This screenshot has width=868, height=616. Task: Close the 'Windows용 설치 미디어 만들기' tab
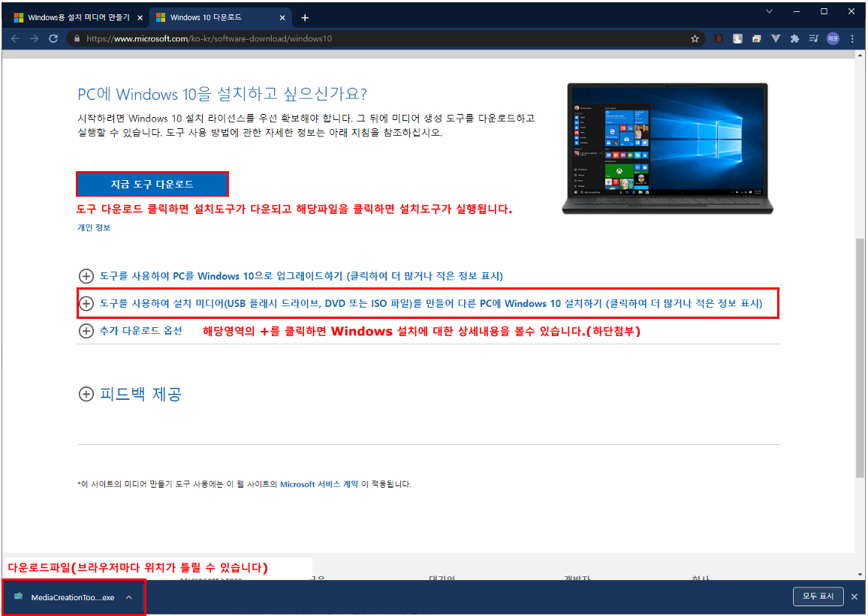tap(140, 18)
